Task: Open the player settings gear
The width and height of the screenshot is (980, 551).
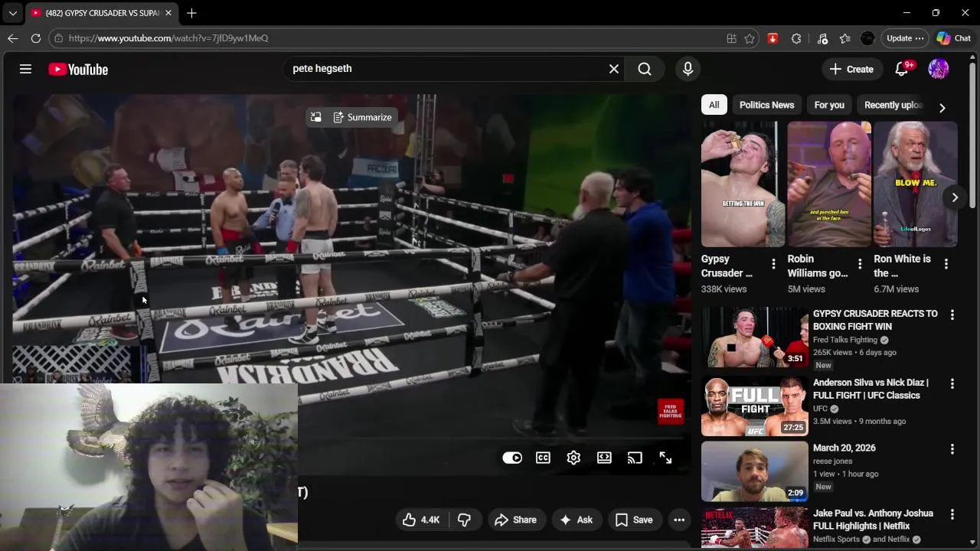Action: click(573, 458)
